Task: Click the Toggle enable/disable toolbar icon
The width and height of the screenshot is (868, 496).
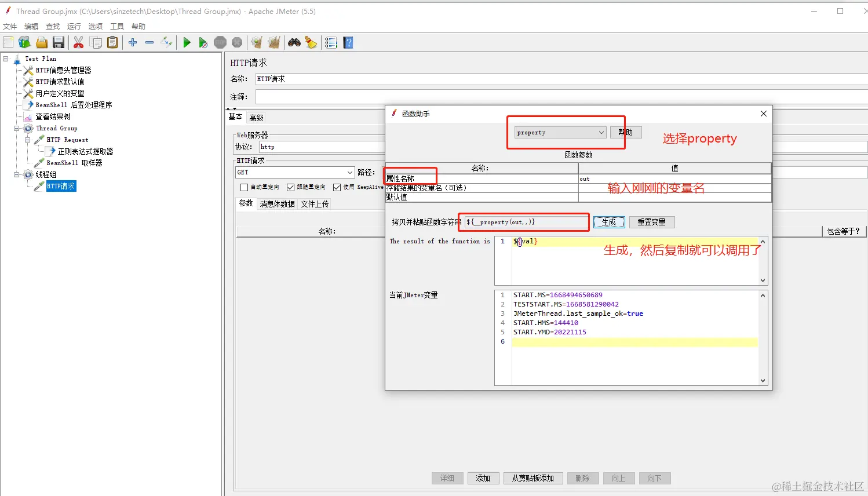Action: click(x=166, y=42)
